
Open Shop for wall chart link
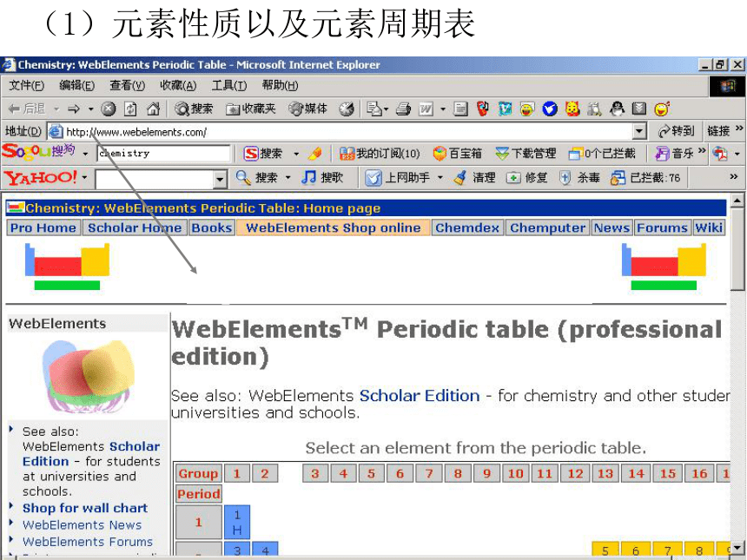(85, 508)
